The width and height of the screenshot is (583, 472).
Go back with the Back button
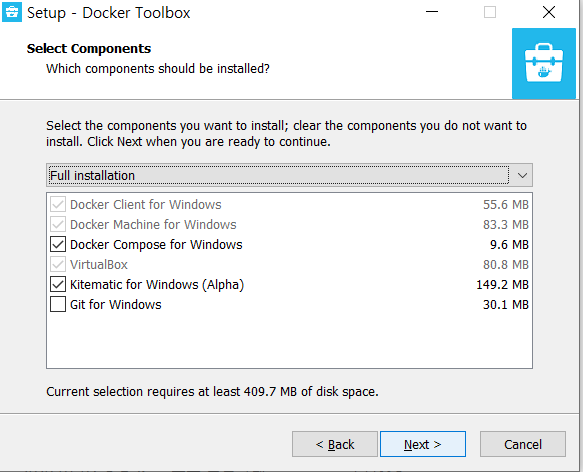[335, 444]
